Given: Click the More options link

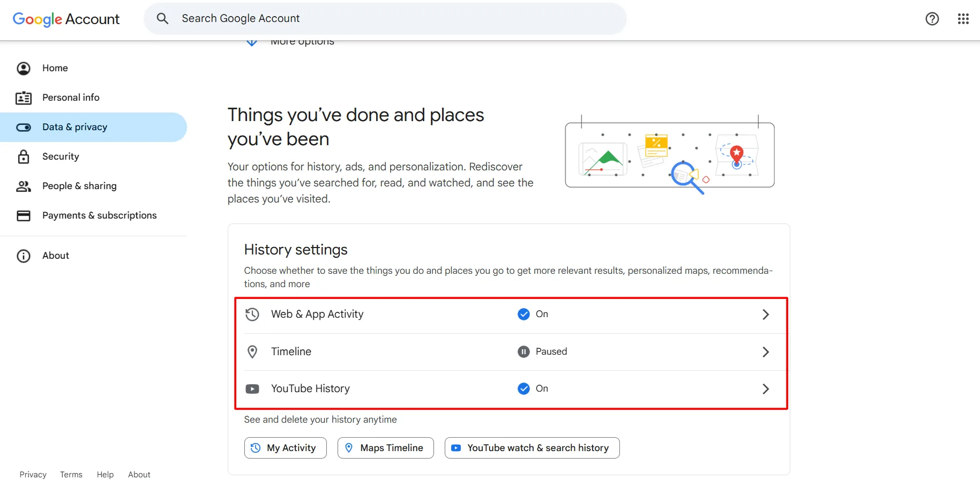Looking at the screenshot, I should pos(302,43).
